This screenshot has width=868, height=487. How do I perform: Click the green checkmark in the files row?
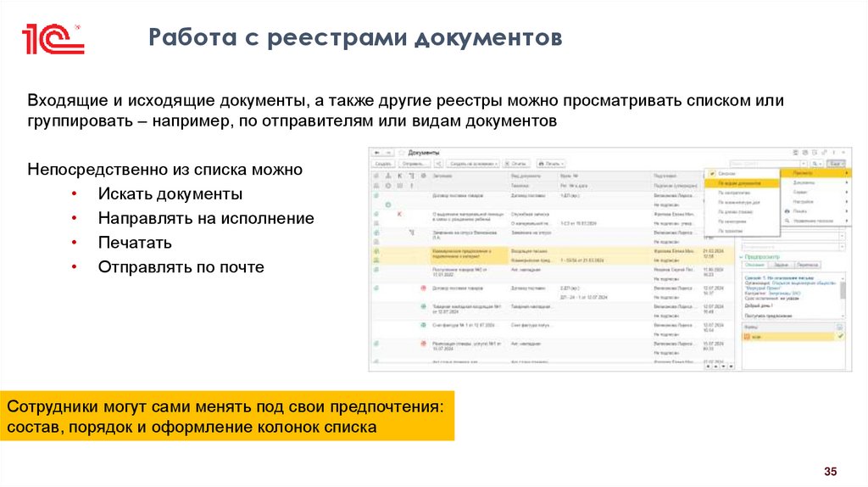[840, 336]
